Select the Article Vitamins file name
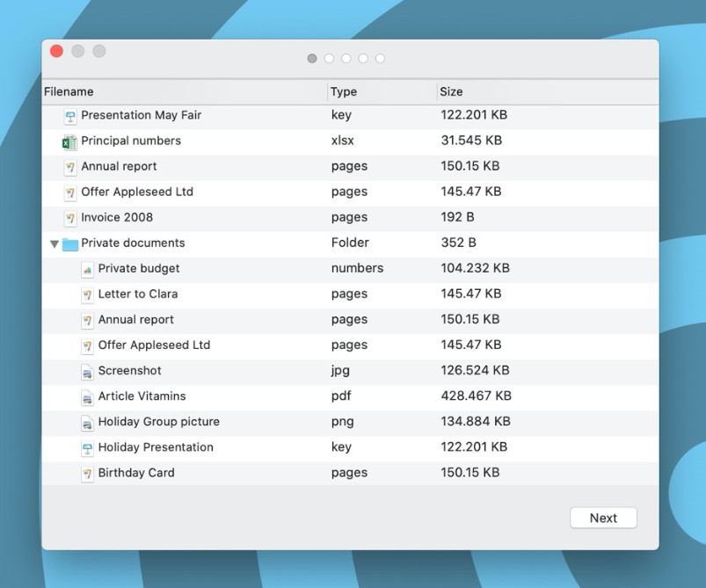This screenshot has height=588, width=706. pyautogui.click(x=142, y=396)
